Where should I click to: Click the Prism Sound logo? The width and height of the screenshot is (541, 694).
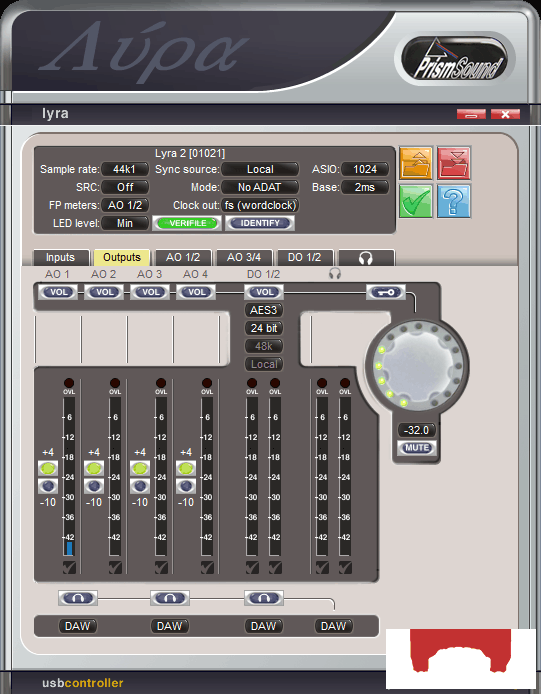[x=456, y=59]
